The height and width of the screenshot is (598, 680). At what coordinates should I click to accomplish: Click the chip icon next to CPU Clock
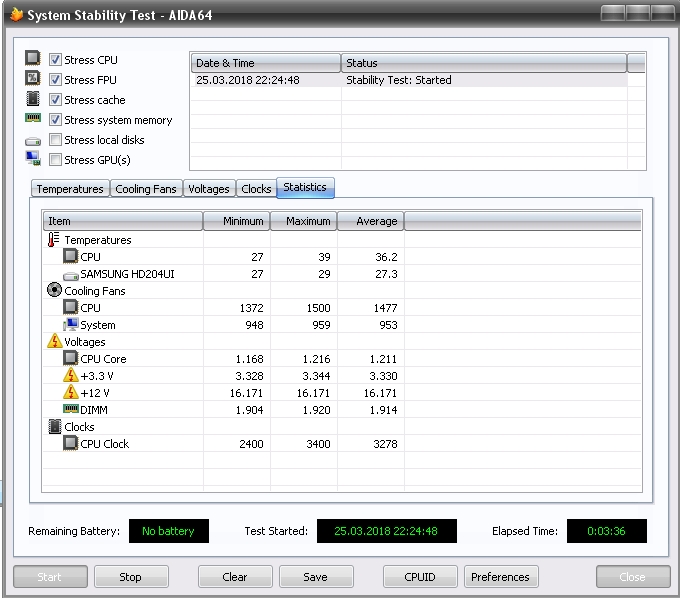point(70,443)
